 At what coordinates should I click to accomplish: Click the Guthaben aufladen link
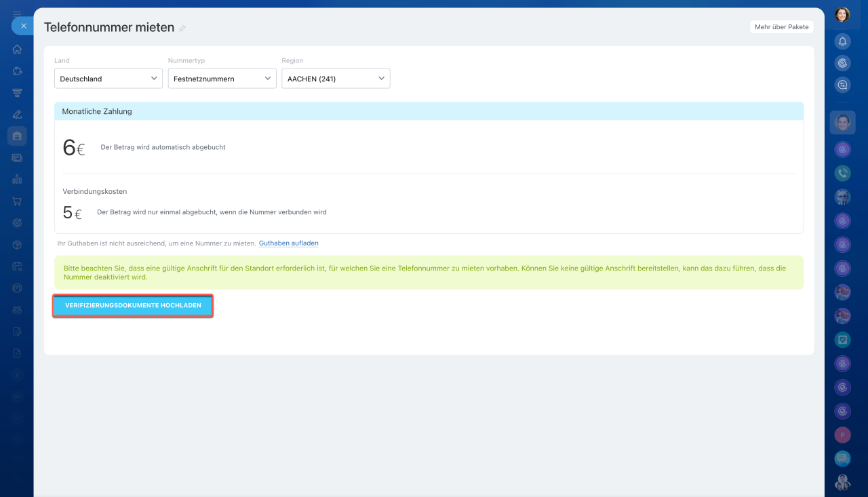tap(288, 243)
